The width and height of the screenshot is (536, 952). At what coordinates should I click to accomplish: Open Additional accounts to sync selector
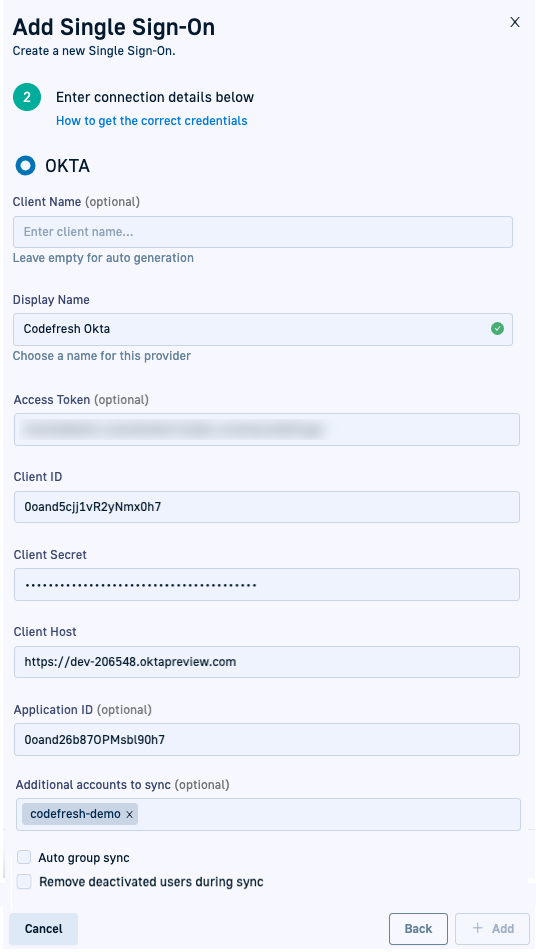(x=328, y=814)
